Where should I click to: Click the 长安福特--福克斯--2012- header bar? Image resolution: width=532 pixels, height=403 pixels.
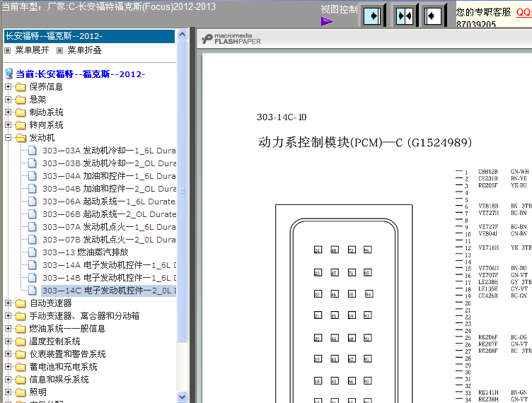89,36
